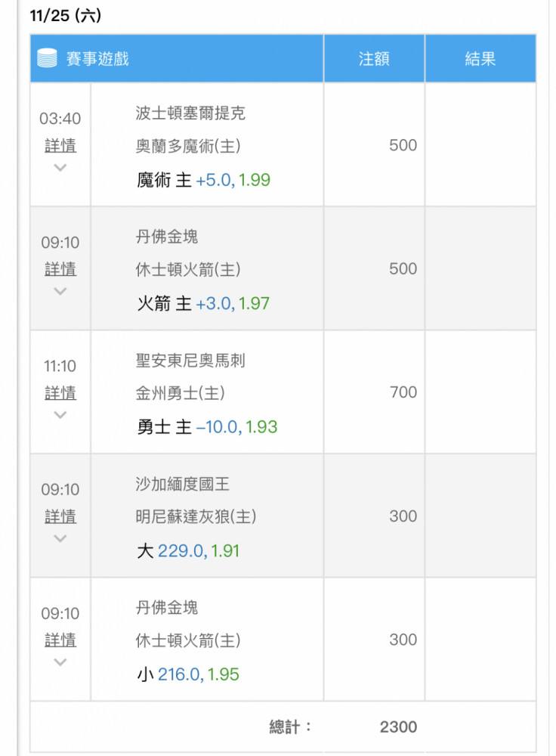The height and width of the screenshot is (756, 556).
Task: Open 詳情 link for 小 216.0 bet
Action: 60,640
